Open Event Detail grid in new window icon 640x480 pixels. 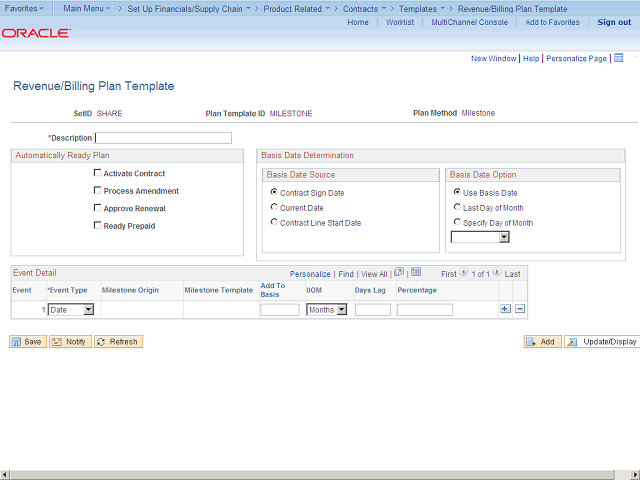click(x=399, y=272)
